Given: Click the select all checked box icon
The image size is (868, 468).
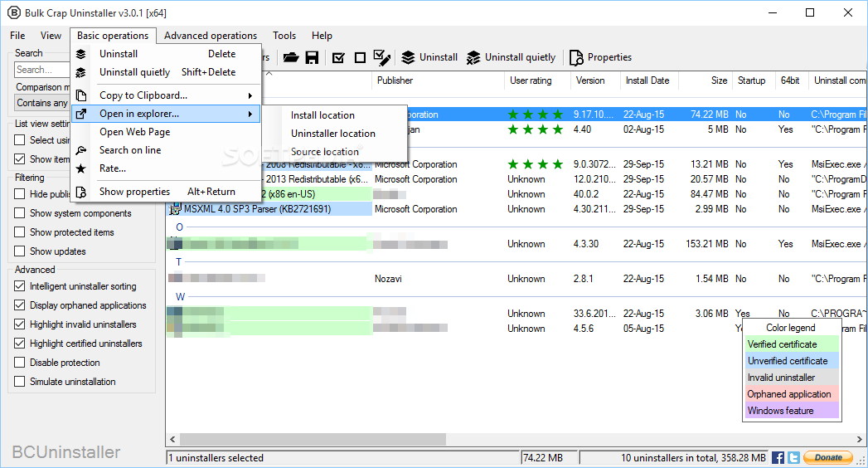Looking at the screenshot, I should point(338,57).
